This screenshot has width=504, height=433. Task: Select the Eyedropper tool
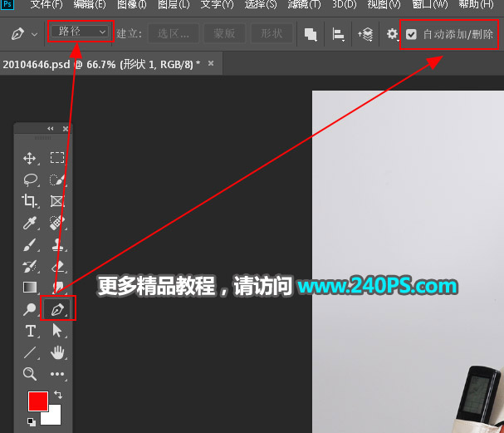point(30,223)
